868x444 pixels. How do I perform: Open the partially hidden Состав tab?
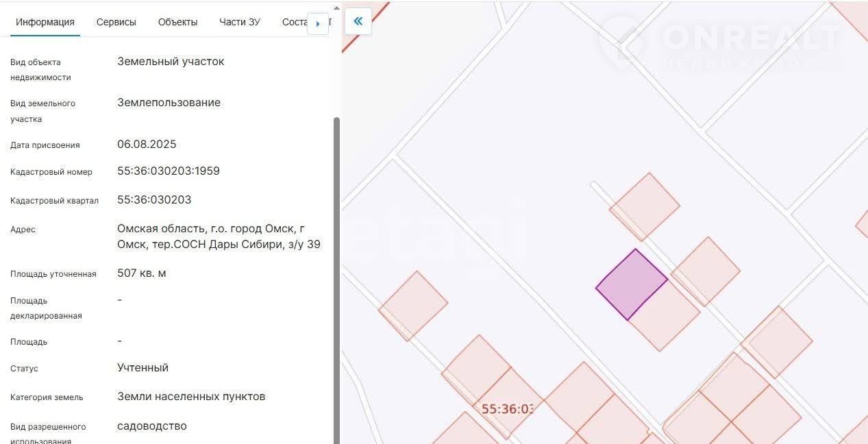(x=294, y=22)
